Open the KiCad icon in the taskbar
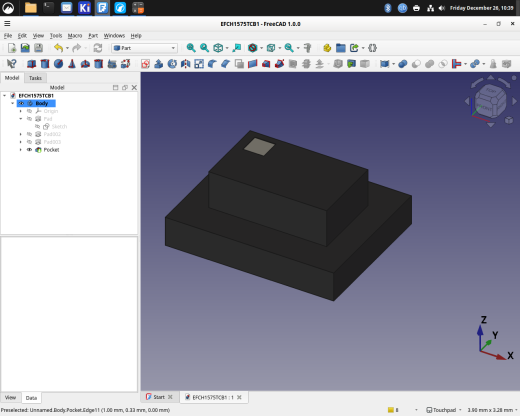The width and height of the screenshot is (520, 416). click(x=84, y=8)
